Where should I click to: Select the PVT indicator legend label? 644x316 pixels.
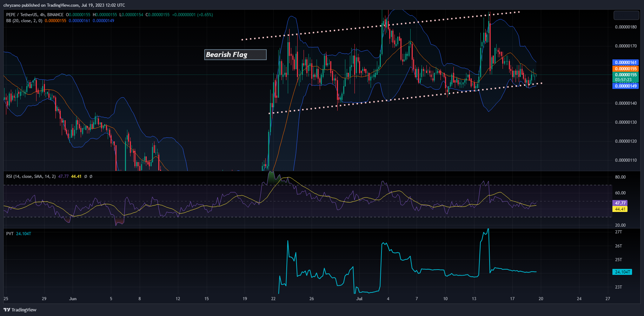(10, 234)
